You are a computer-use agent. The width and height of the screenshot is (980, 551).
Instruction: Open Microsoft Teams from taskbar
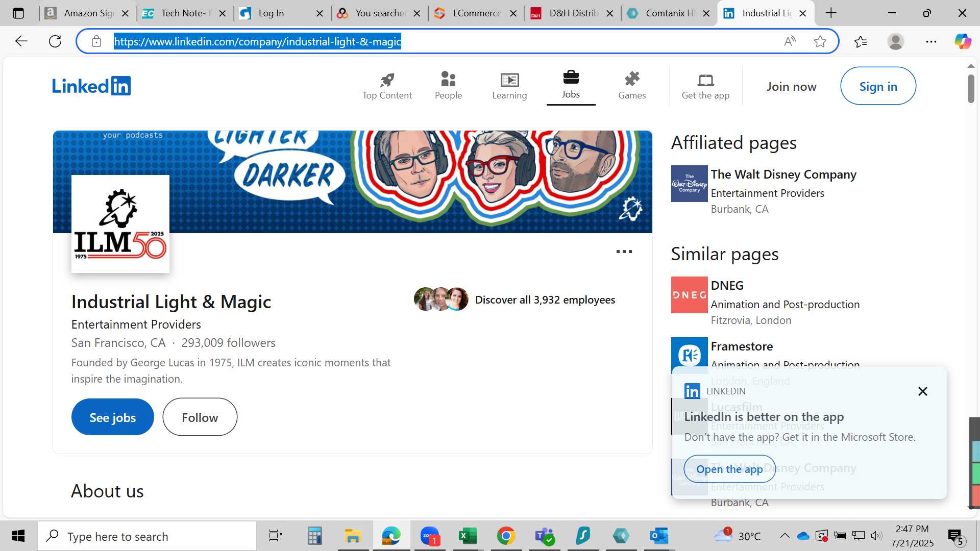point(544,536)
